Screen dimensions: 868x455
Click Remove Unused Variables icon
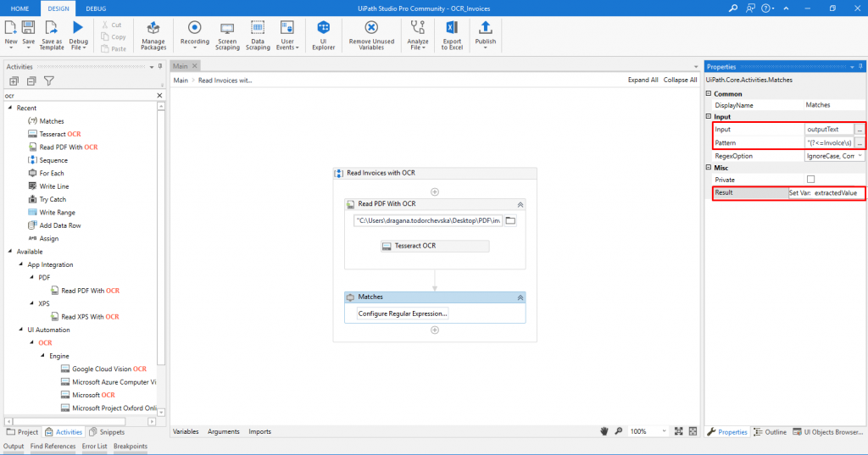point(371,28)
